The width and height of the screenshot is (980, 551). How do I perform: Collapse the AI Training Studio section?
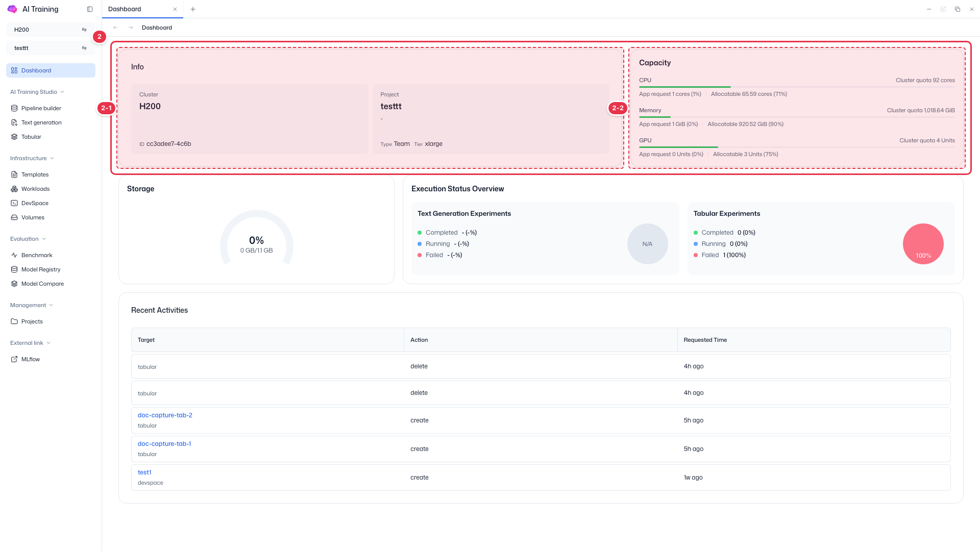point(37,92)
